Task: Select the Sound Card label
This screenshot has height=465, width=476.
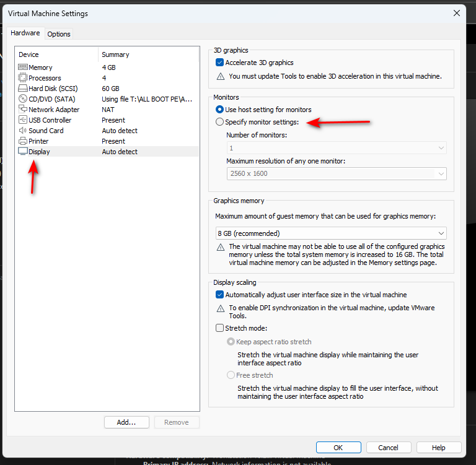Action: 46,131
